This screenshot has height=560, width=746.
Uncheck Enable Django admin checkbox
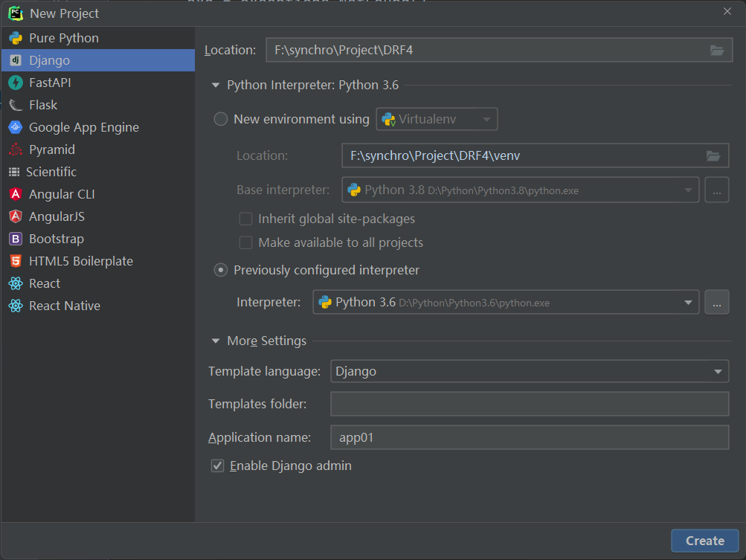[x=218, y=466]
